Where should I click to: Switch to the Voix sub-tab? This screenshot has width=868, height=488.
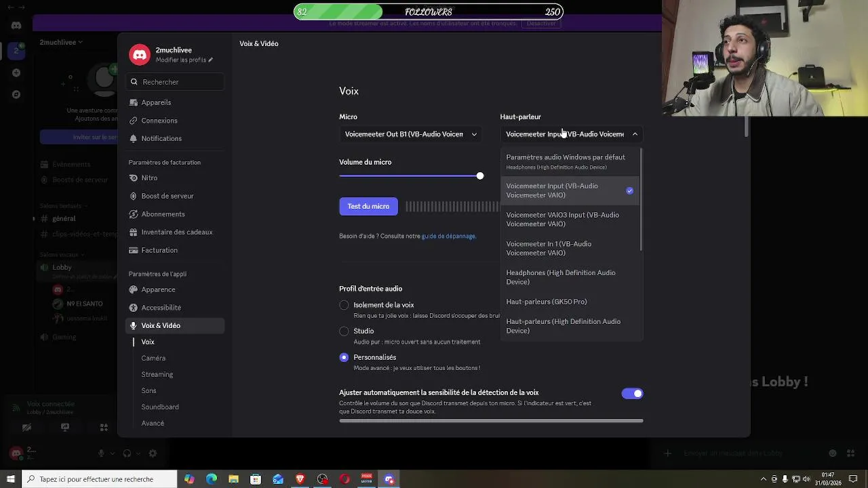148,342
